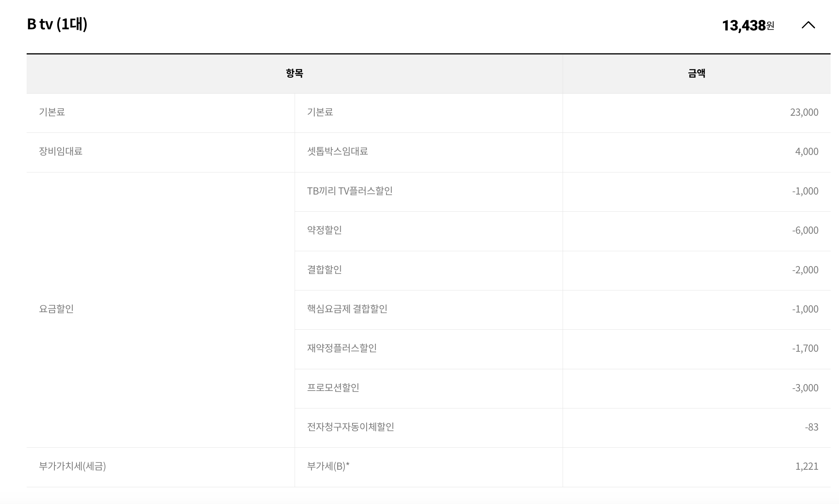The height and width of the screenshot is (504, 839).
Task: Select the 재약정플러스할인 row label
Action: pyautogui.click(x=341, y=348)
